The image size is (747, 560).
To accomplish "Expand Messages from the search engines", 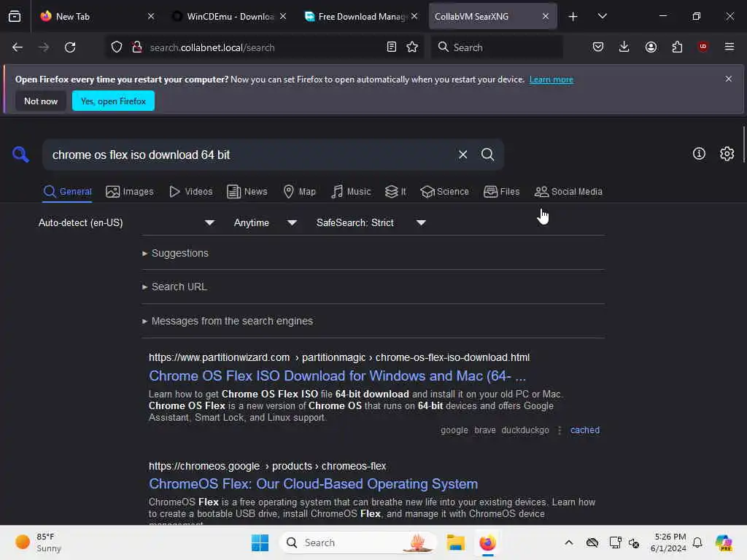I will pos(228,321).
